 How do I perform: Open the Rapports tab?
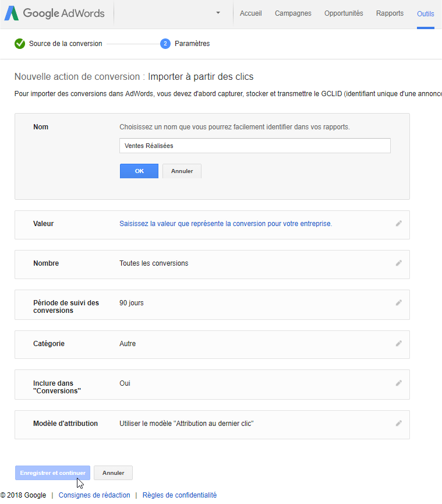pyautogui.click(x=390, y=13)
